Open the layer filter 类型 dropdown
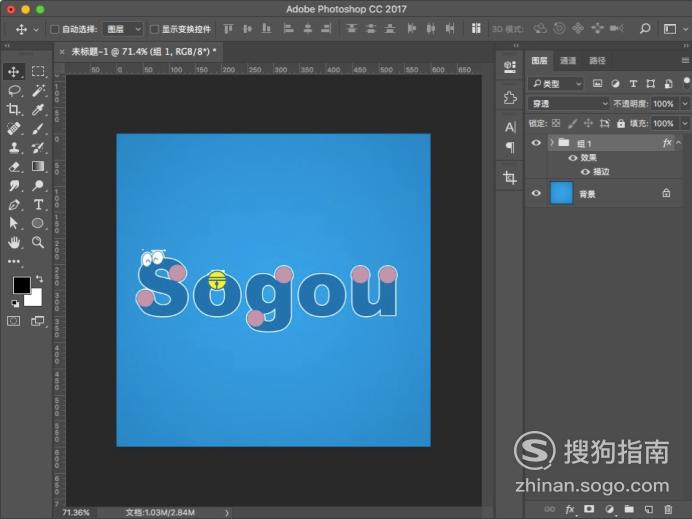 [556, 83]
